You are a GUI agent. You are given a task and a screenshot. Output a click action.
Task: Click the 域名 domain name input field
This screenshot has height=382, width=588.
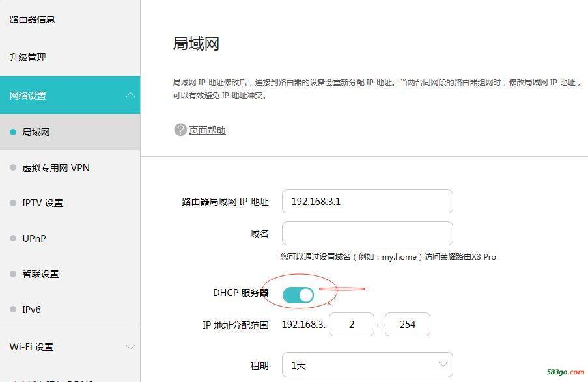[x=367, y=233]
